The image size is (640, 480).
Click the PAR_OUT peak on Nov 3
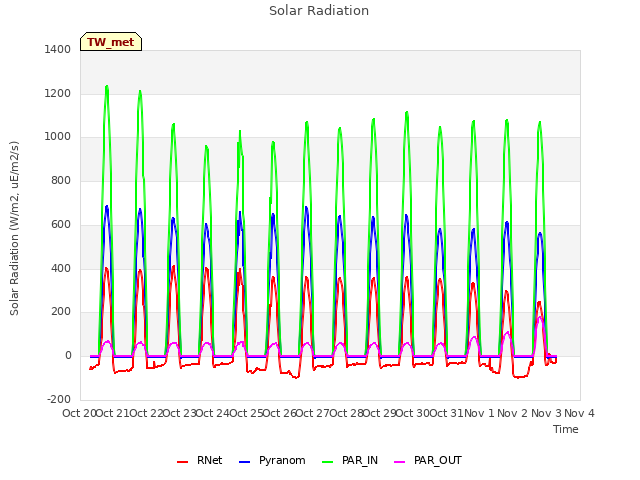pyautogui.click(x=540, y=317)
